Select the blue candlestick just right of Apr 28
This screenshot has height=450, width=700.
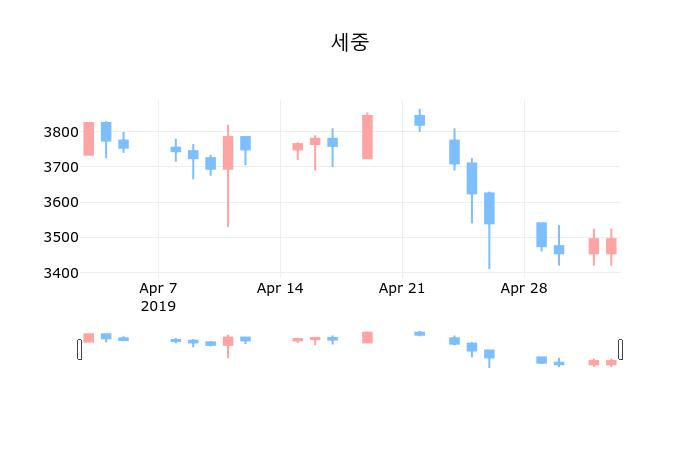(x=541, y=235)
